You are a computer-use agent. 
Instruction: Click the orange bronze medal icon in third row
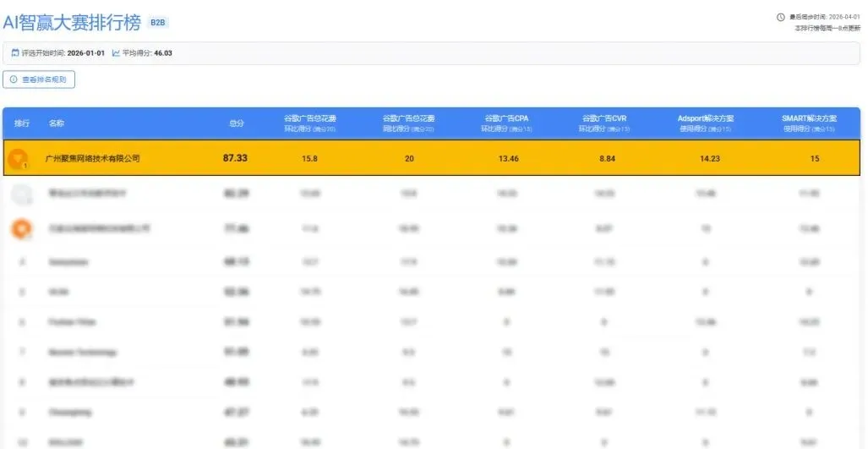click(22, 228)
